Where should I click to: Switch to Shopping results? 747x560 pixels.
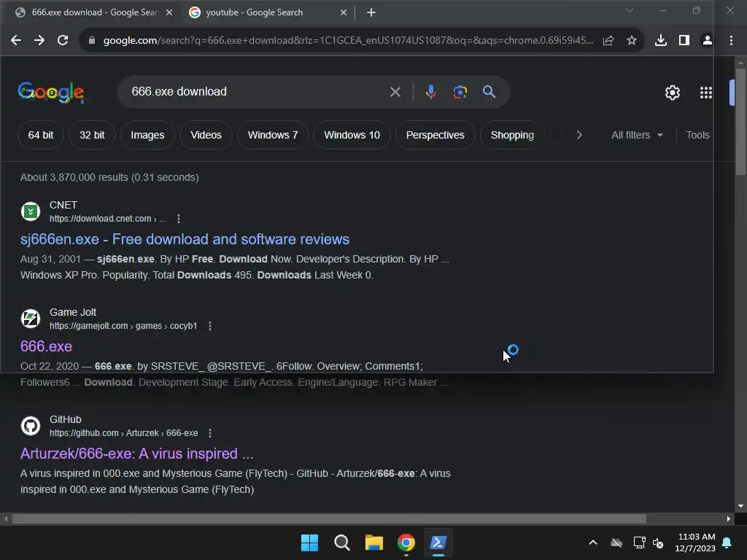tap(512, 135)
